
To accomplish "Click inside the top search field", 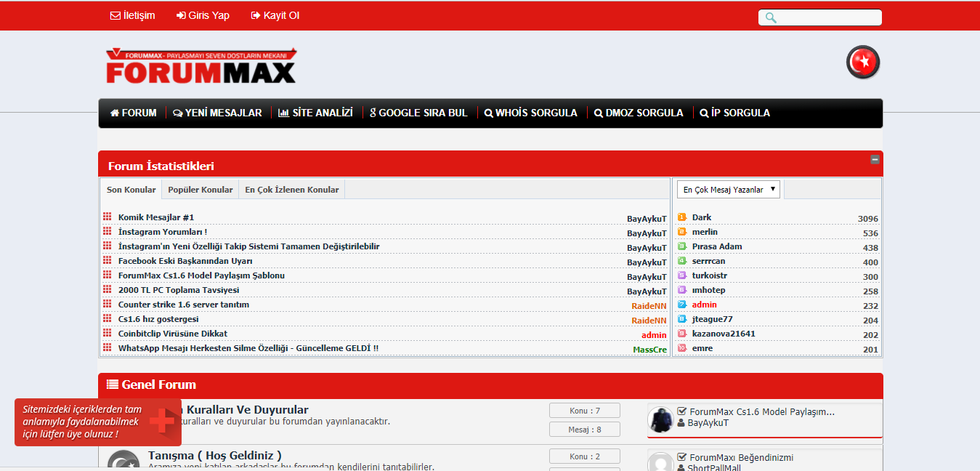I will pyautogui.click(x=820, y=17).
